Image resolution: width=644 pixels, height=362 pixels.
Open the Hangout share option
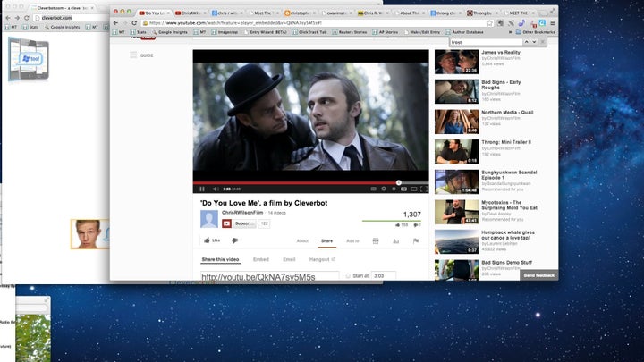pos(322,259)
